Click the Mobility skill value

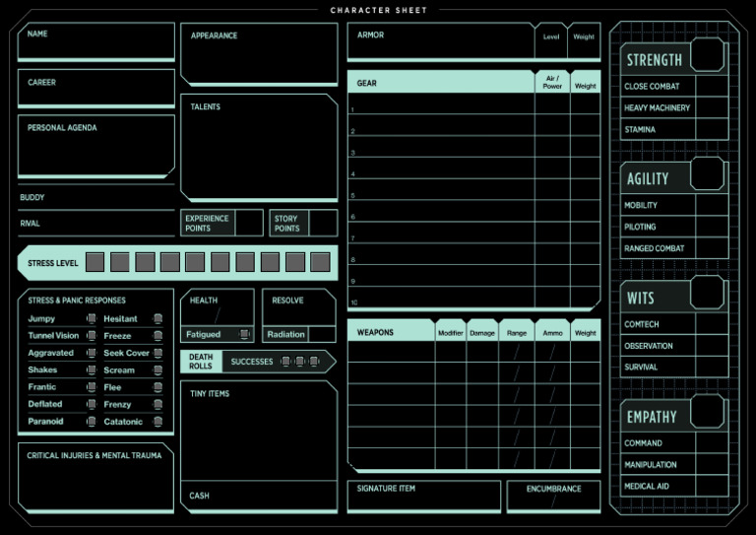pyautogui.click(x=712, y=205)
